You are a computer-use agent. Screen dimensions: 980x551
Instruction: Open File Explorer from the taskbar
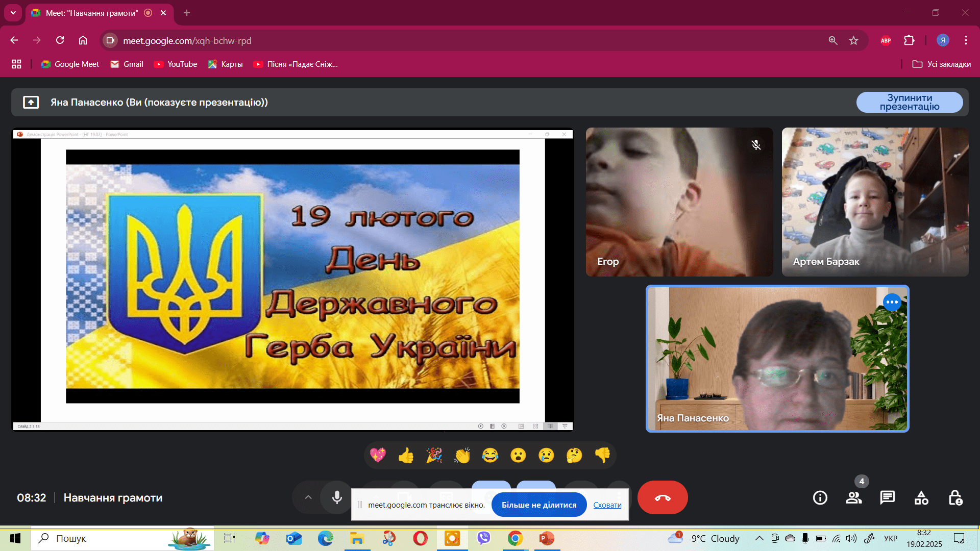point(357,538)
